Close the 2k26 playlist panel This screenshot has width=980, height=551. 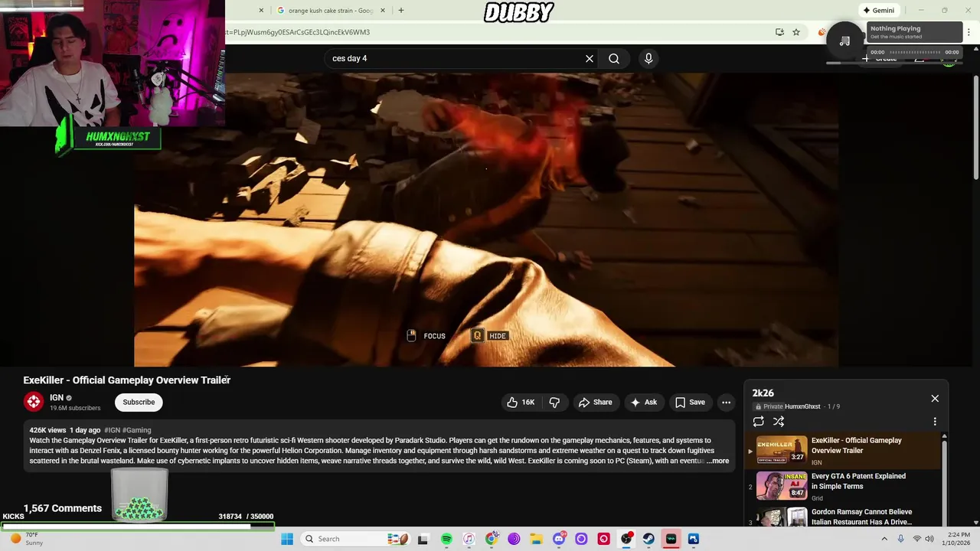[935, 398]
